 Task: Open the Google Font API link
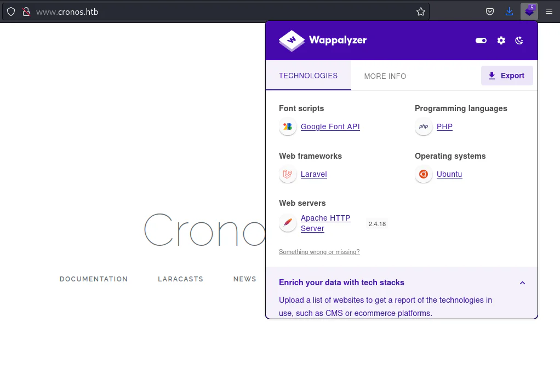click(330, 126)
